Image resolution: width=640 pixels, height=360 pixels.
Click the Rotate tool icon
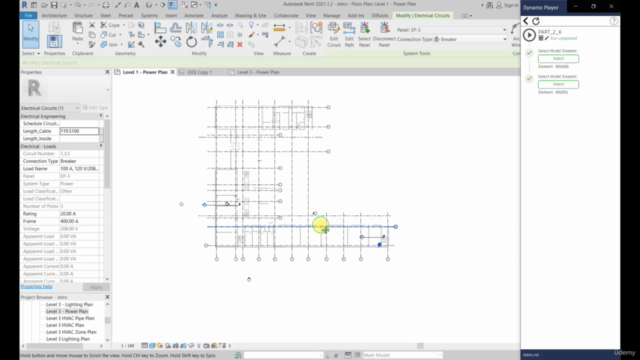pos(191,42)
